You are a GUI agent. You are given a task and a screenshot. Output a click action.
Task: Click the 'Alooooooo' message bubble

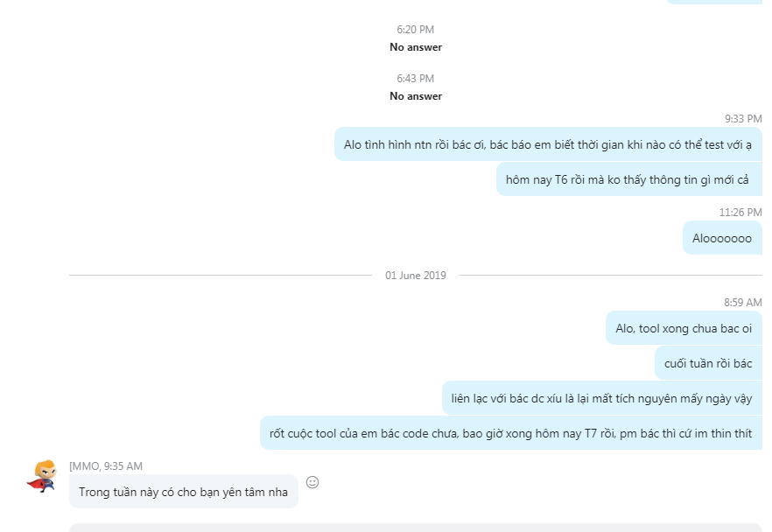[x=721, y=238]
